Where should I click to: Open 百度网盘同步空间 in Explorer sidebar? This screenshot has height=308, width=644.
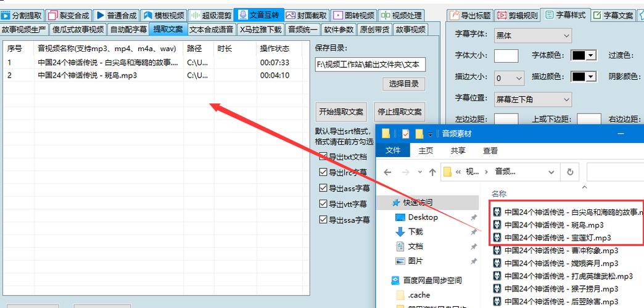point(432,280)
